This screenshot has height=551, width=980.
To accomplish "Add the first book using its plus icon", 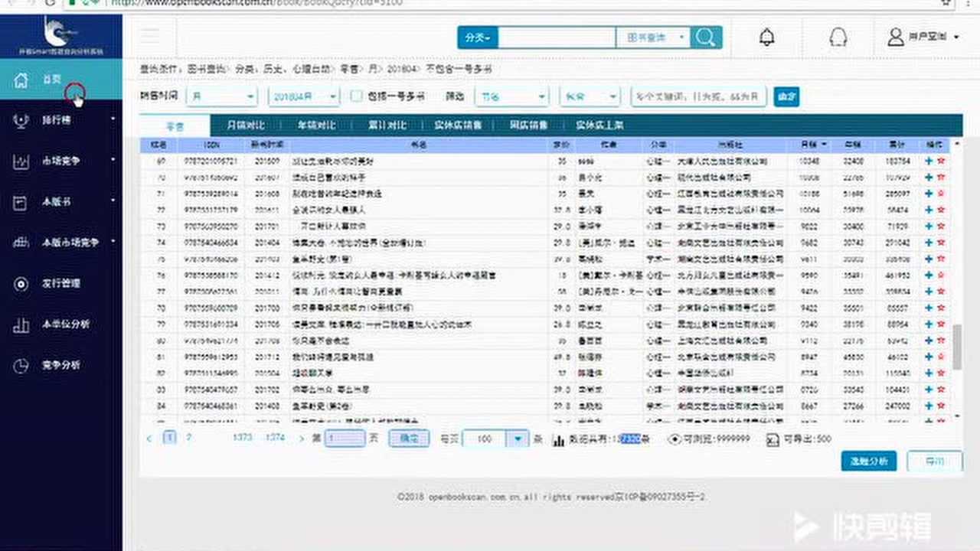I will tap(927, 161).
